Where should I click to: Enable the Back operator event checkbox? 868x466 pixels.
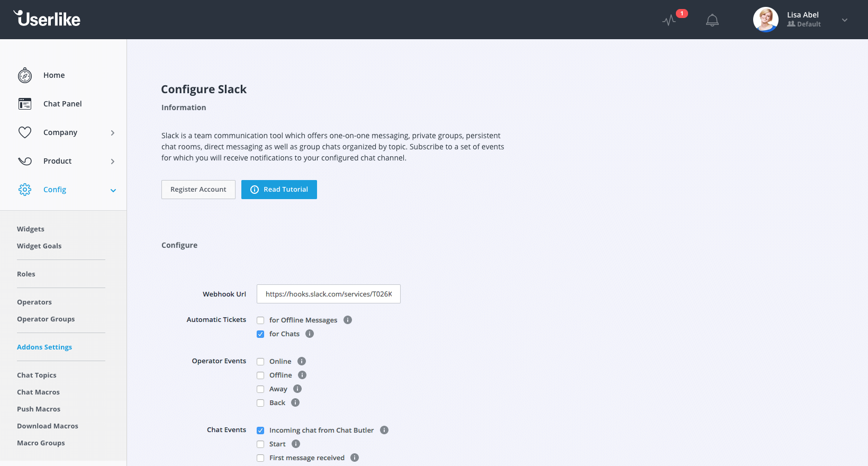tap(260, 403)
